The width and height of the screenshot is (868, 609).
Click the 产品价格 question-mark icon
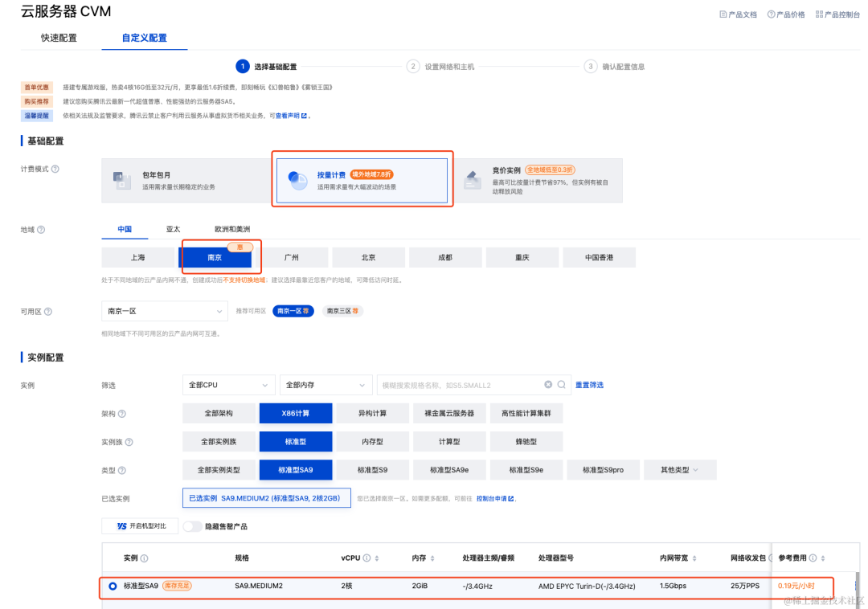coord(771,14)
